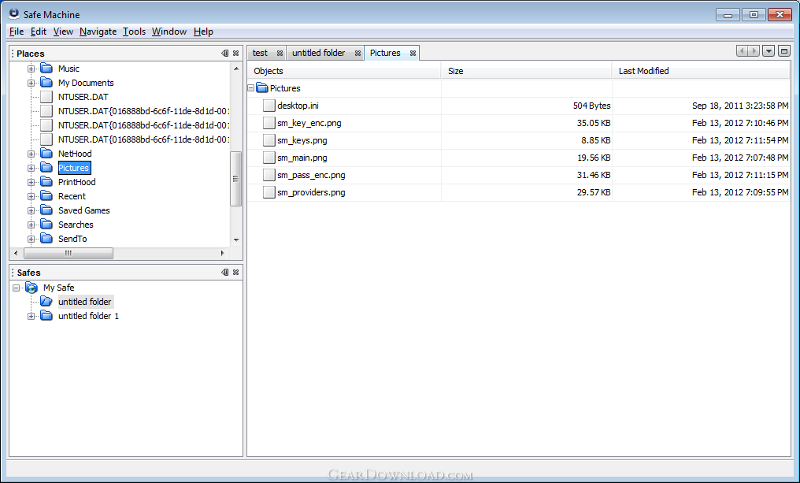Open the Navigate menu
This screenshot has width=800, height=483.
point(98,32)
